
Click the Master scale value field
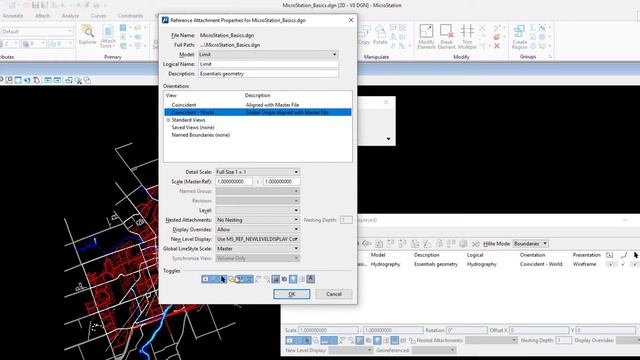234,181
